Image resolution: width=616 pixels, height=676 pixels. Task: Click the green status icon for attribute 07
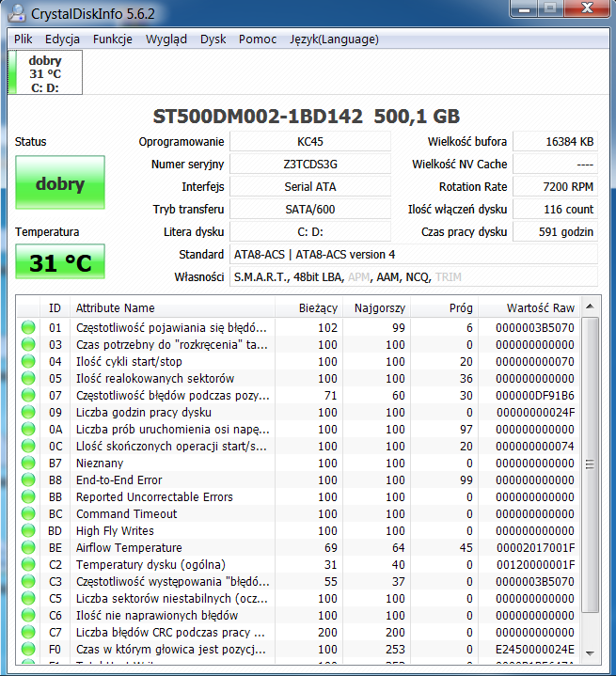tap(28, 395)
